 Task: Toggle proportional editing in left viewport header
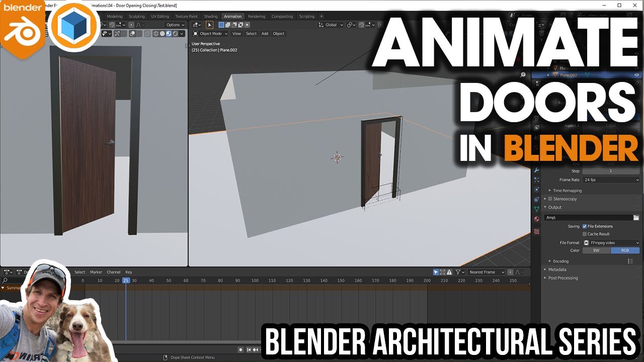[131, 25]
